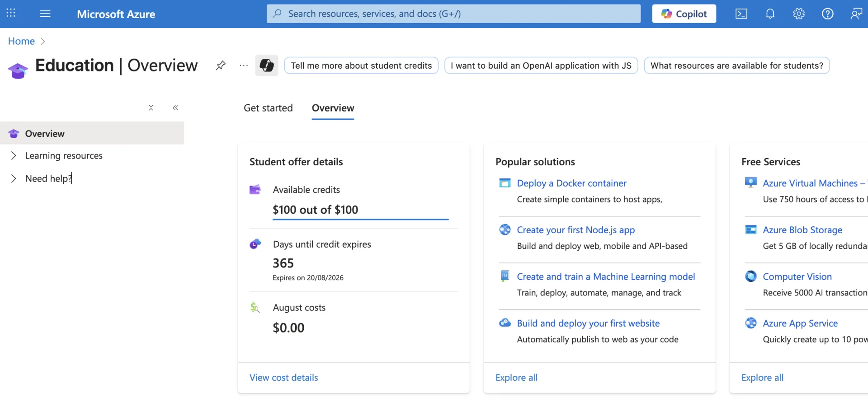
Task: Click the Machine Learning model icon
Action: coord(505,276)
